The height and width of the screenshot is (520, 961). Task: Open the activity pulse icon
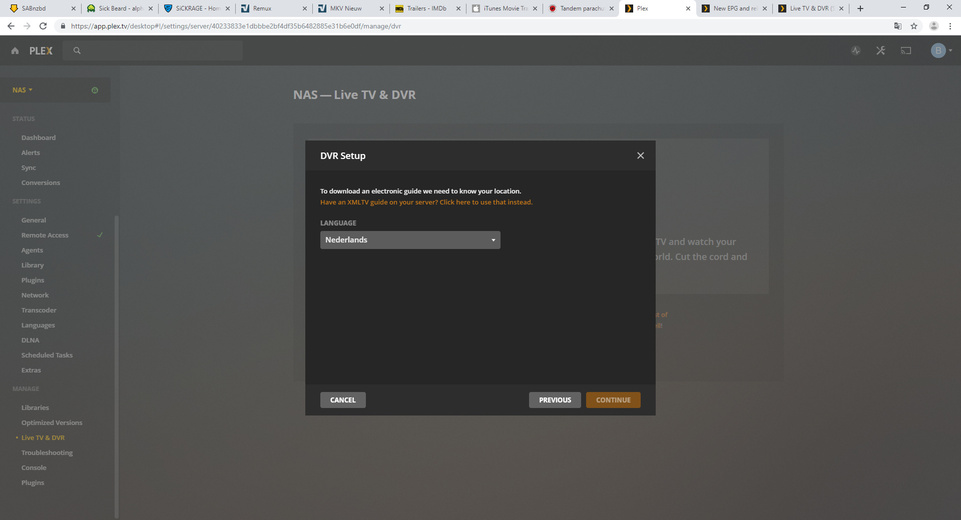pos(856,51)
